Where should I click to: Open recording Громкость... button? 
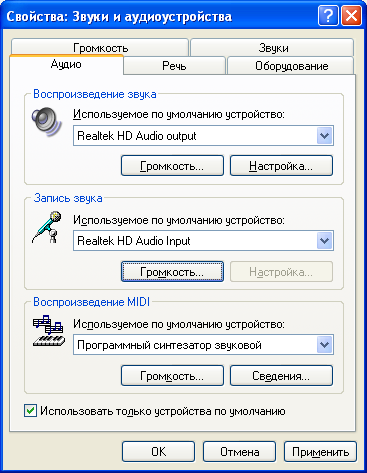point(172,272)
